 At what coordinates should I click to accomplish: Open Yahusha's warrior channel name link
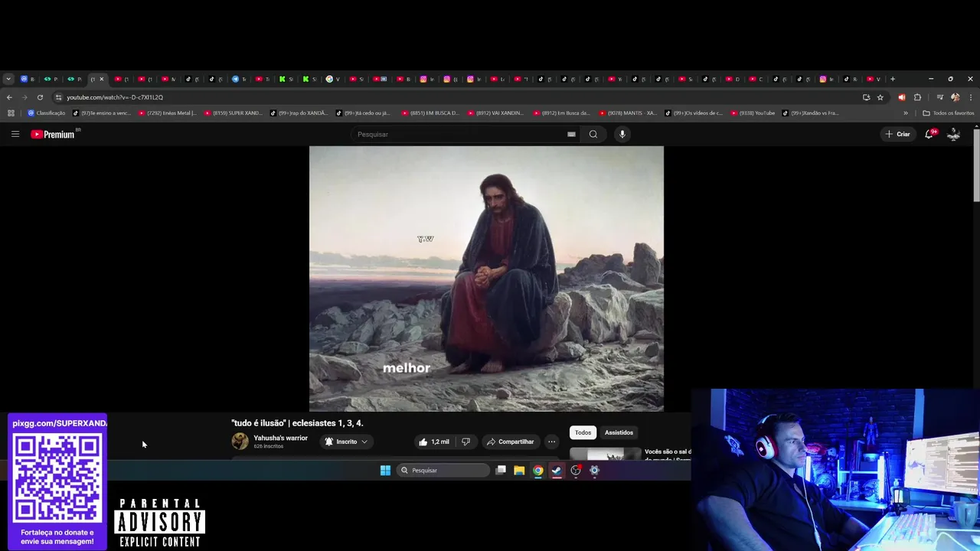click(280, 438)
